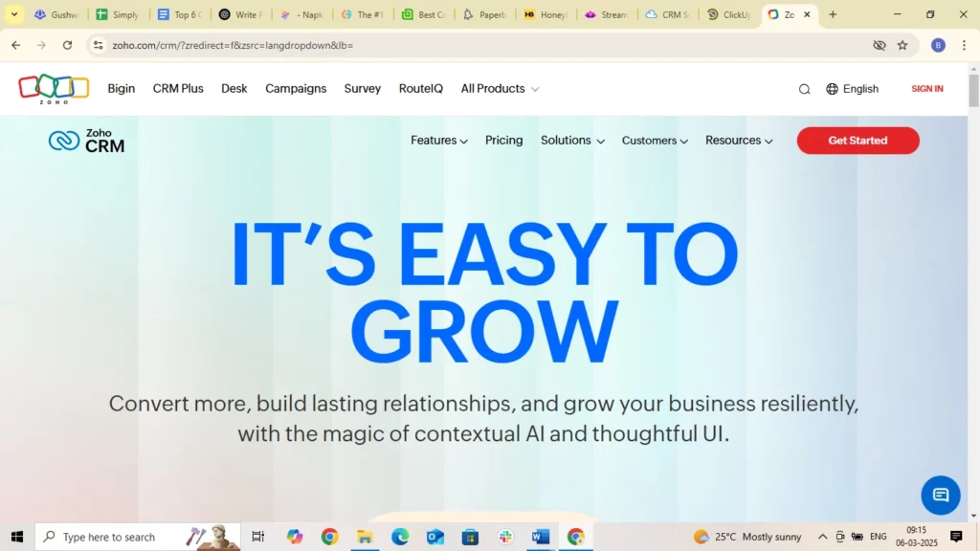Image resolution: width=980 pixels, height=551 pixels.
Task: Expand the All Products dropdown
Action: click(493, 88)
